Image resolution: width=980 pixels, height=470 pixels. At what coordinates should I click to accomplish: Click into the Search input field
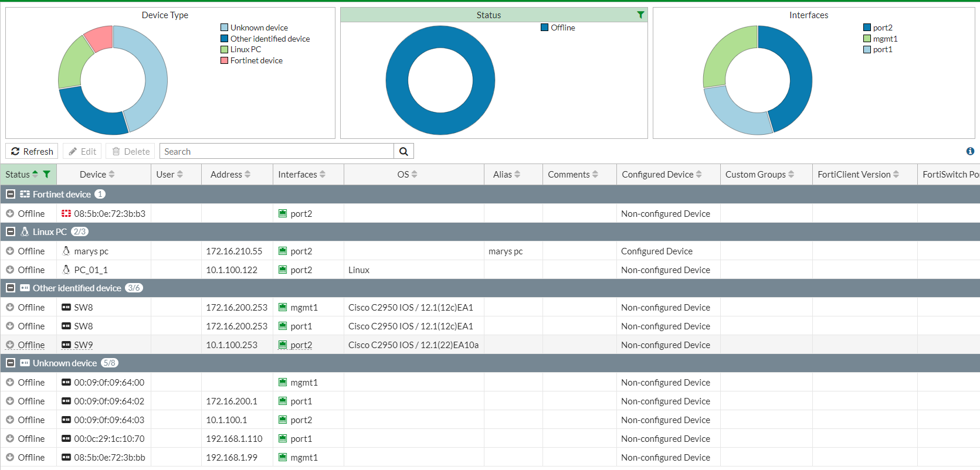(276, 151)
